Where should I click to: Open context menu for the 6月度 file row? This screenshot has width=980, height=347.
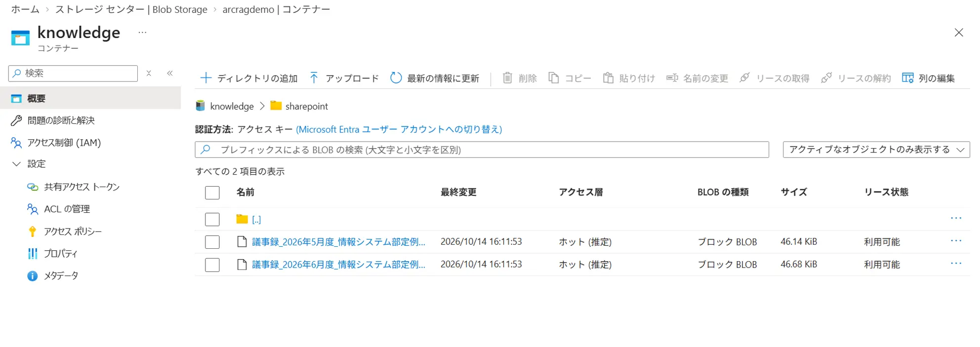click(x=956, y=264)
